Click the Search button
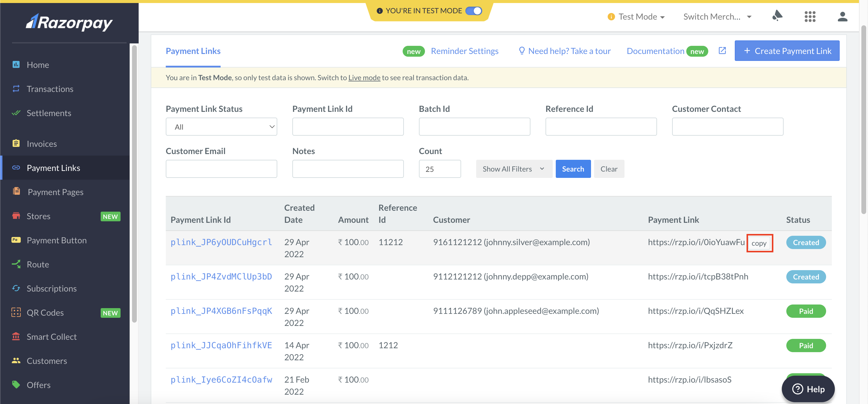The height and width of the screenshot is (404, 868). coord(573,169)
